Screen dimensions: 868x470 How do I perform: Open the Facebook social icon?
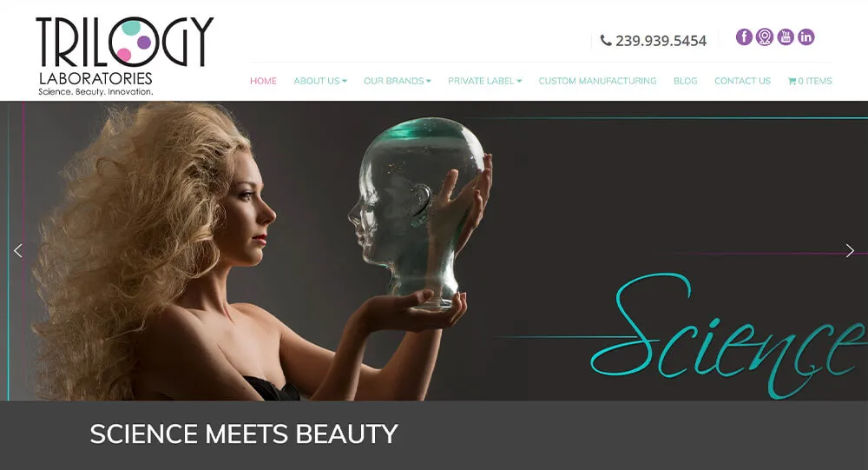[744, 37]
